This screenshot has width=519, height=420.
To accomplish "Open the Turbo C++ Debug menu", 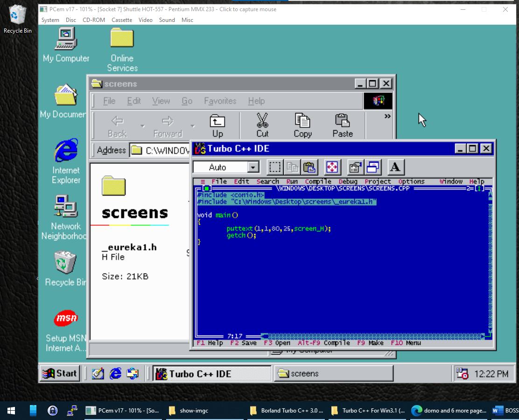I will pos(348,182).
